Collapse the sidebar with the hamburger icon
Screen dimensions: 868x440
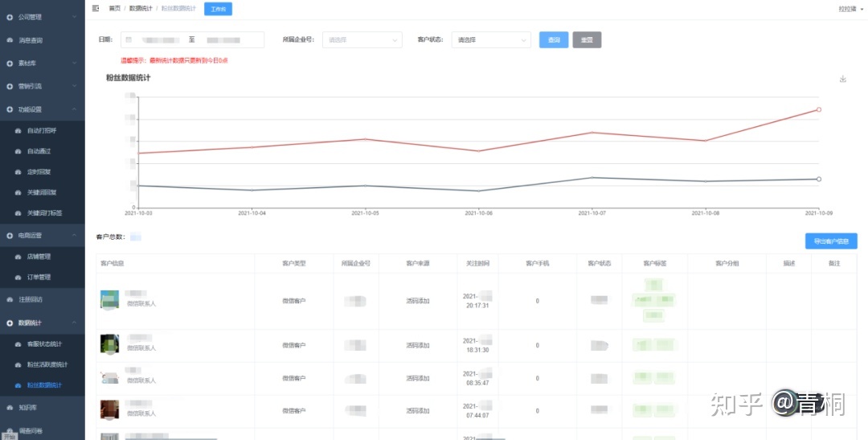click(x=96, y=8)
